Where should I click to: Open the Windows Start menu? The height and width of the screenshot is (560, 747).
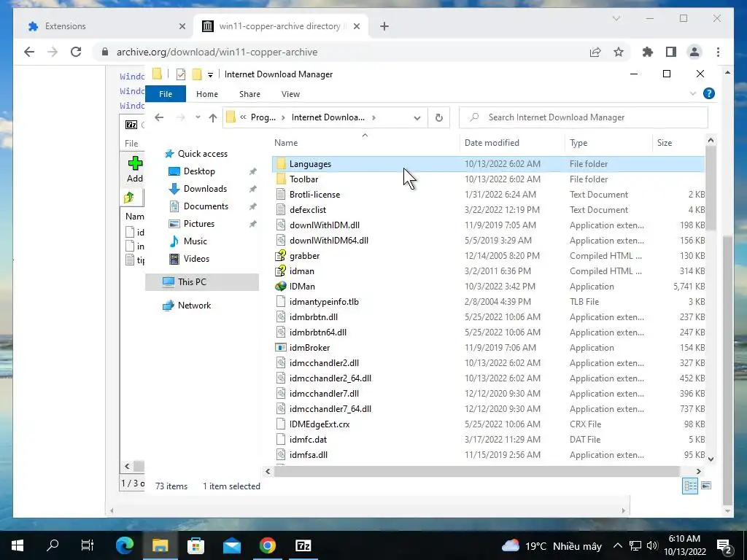point(18,545)
